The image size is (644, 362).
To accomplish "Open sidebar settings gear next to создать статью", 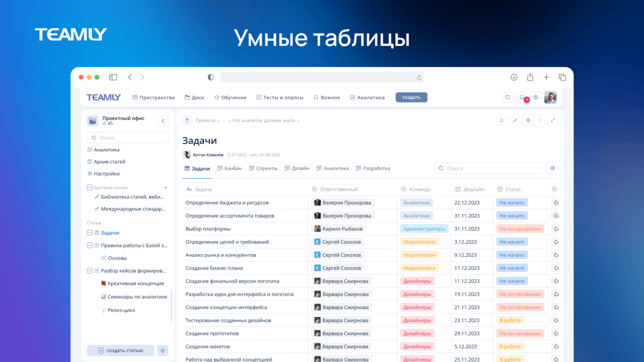I will pos(163,350).
